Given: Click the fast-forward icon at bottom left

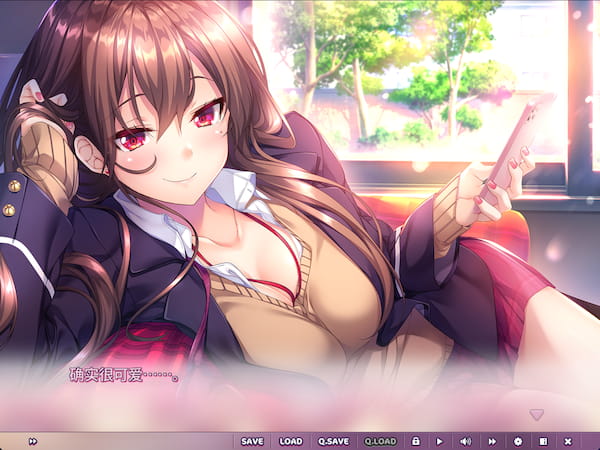Looking at the screenshot, I should [x=33, y=441].
